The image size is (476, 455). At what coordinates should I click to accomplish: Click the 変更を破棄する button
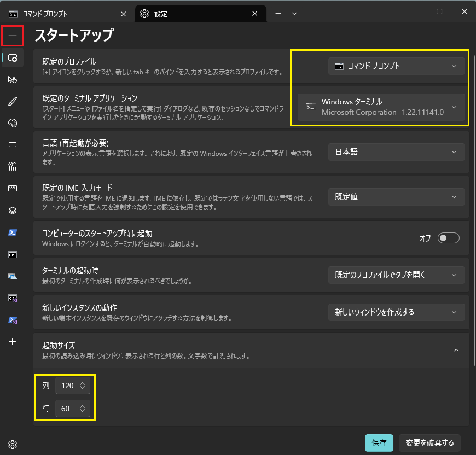[x=429, y=443]
